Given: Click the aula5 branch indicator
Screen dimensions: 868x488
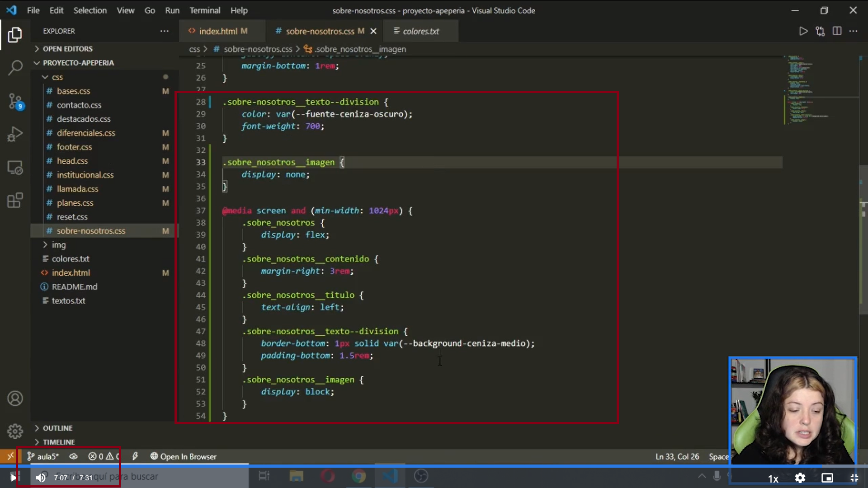Looking at the screenshot, I should coord(43,456).
